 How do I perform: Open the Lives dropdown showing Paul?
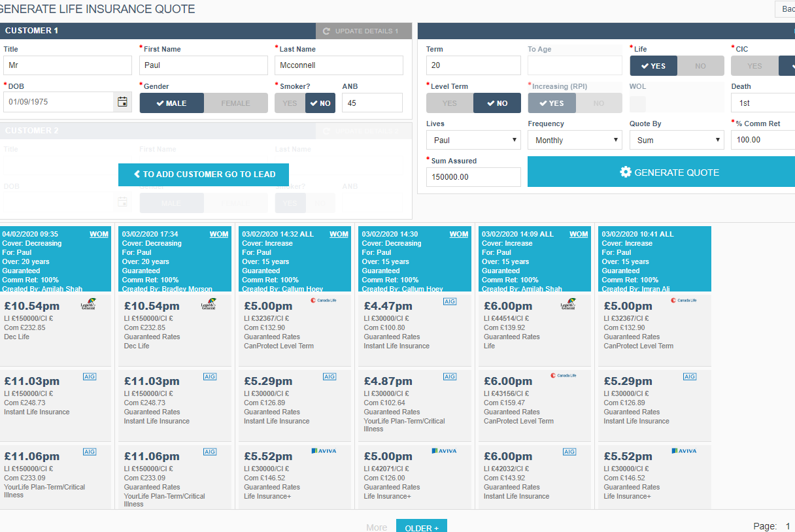tap(473, 140)
